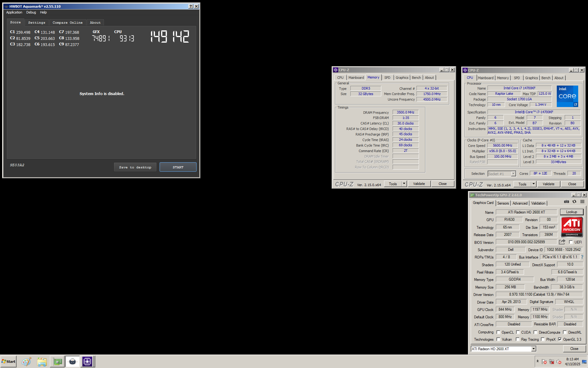This screenshot has width=588, height=368.
Task: Toggle the Ray Tracing checkbox
Action: (x=518, y=339)
